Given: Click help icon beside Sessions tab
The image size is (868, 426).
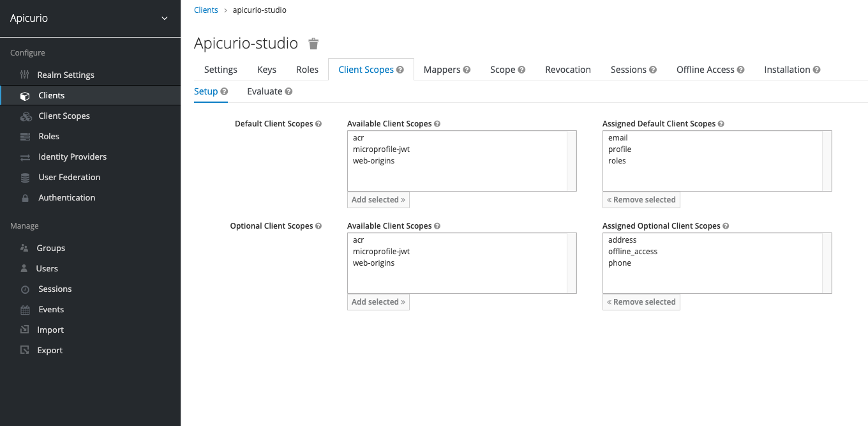Looking at the screenshot, I should 653,70.
